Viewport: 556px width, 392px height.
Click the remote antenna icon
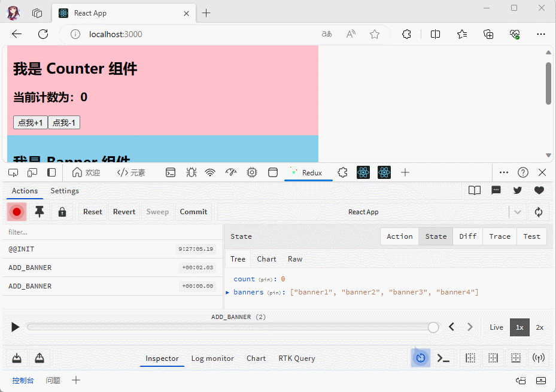pyautogui.click(x=539, y=358)
